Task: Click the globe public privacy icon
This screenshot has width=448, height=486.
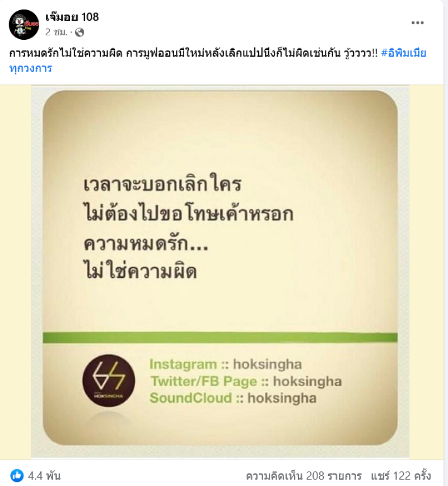Action: pyautogui.click(x=80, y=32)
